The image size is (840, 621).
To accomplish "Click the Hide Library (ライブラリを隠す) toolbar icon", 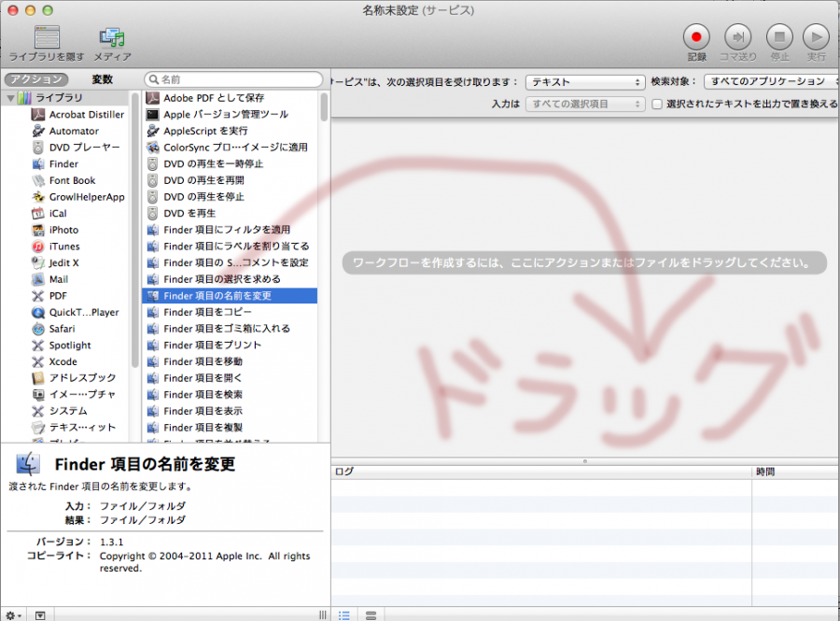I will click(x=46, y=37).
